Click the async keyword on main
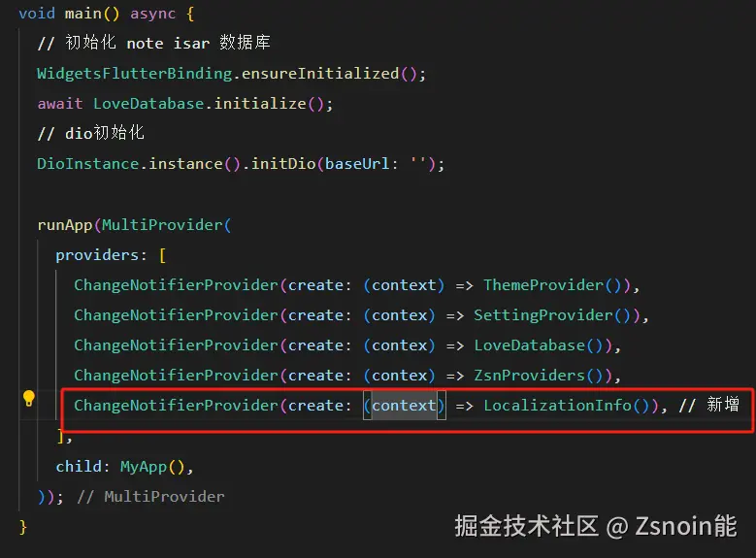This screenshot has width=756, height=558. [152, 14]
